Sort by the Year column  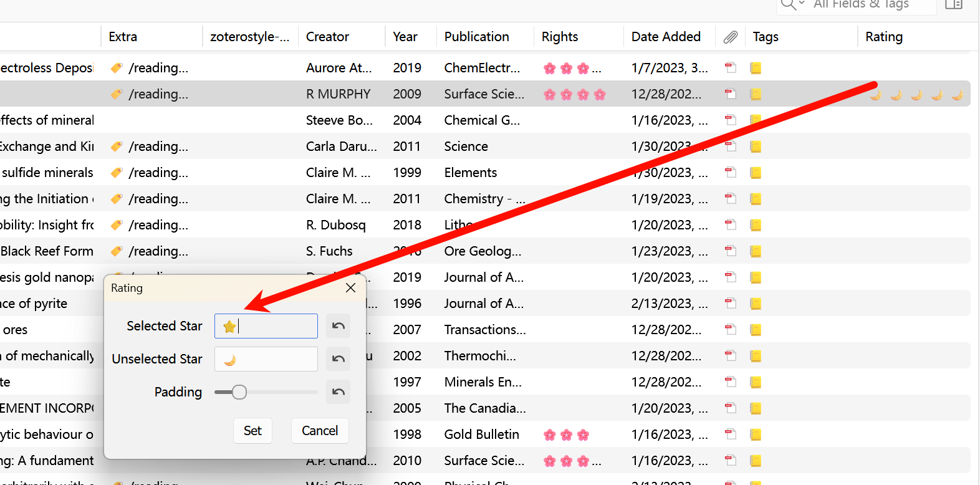pos(405,37)
